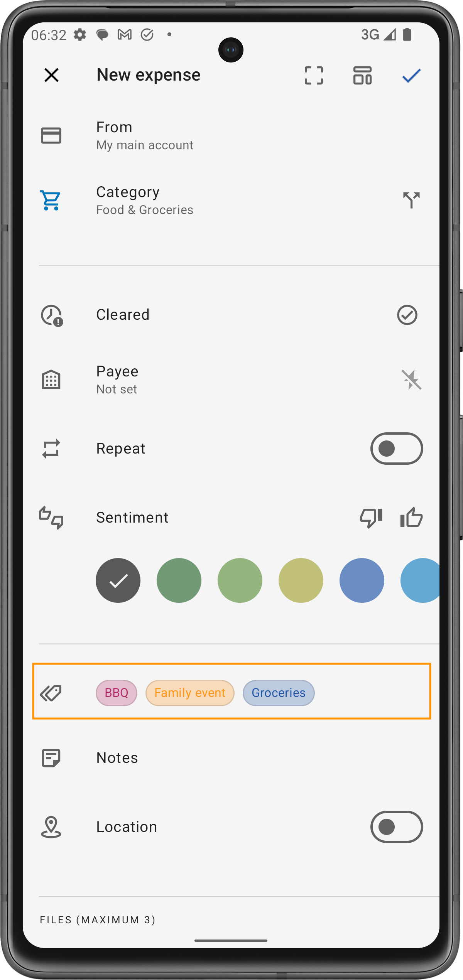Save expense with the blue checkmark
The height and width of the screenshot is (980, 463).
(411, 75)
